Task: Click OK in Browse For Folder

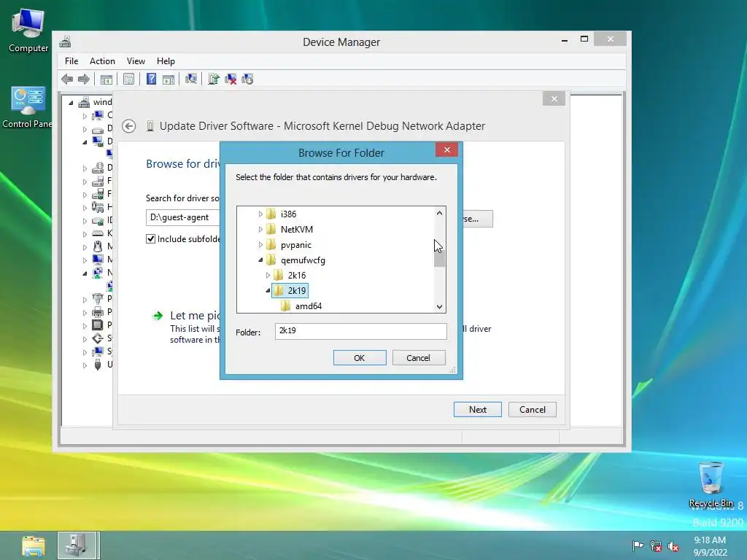Action: tap(360, 358)
